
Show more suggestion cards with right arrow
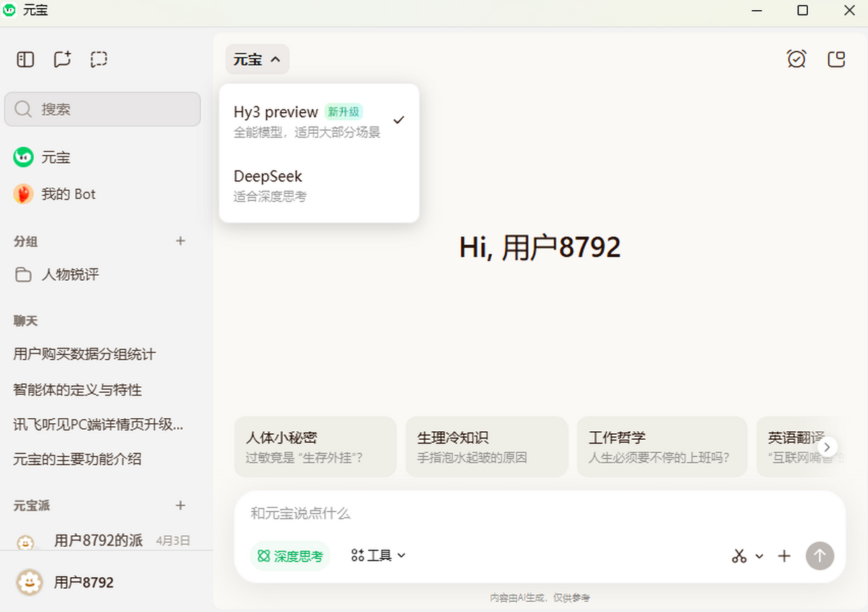(x=828, y=446)
